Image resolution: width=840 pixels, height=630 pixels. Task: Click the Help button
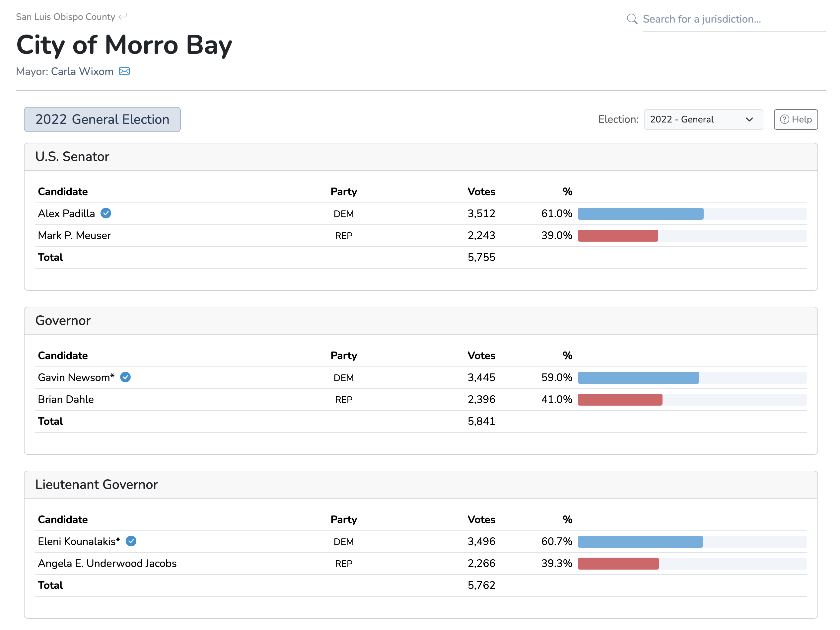coord(796,119)
